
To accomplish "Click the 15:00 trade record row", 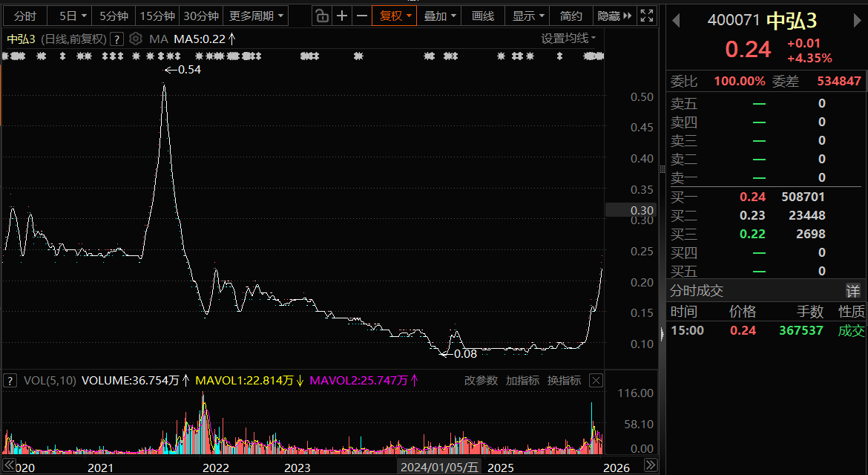I will pyautogui.click(x=766, y=330).
